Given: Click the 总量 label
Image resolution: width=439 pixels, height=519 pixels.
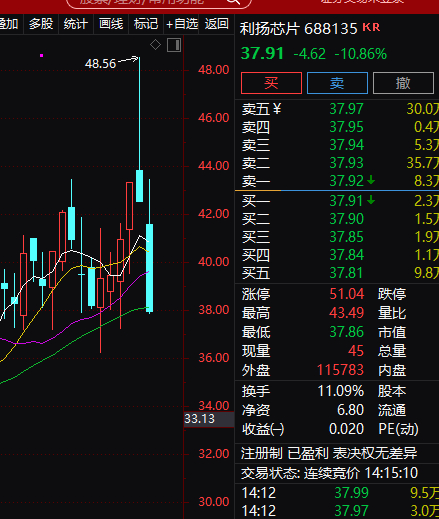Looking at the screenshot, I should (x=392, y=351).
